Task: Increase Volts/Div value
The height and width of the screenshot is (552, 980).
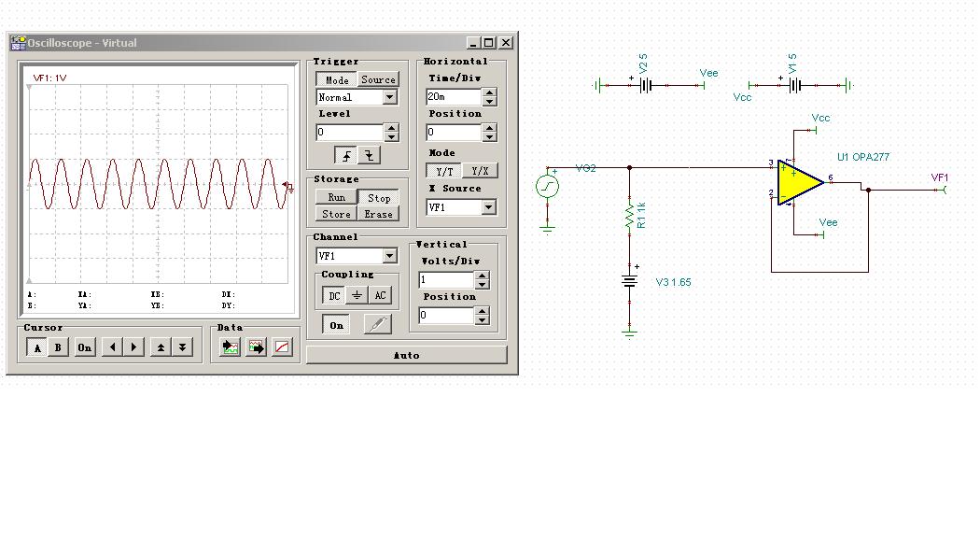Action: (482, 276)
